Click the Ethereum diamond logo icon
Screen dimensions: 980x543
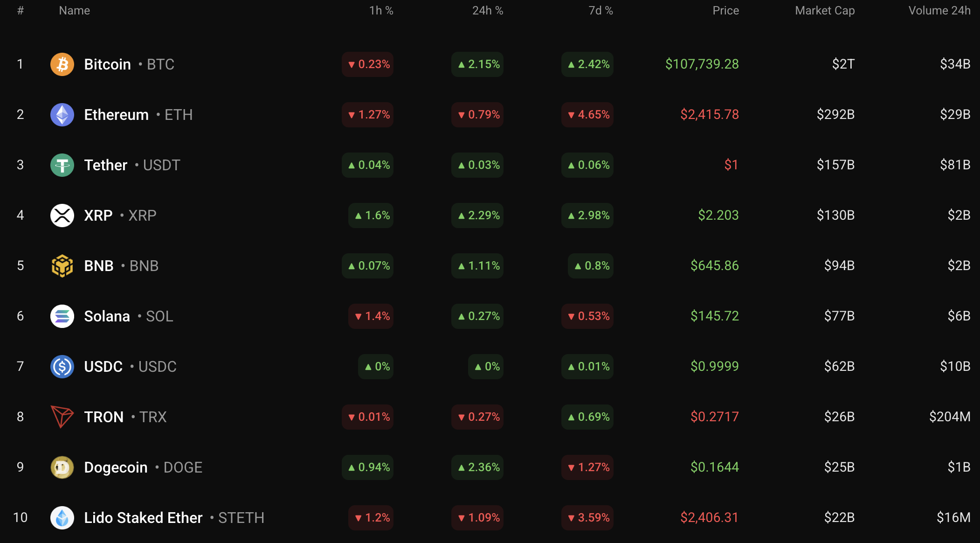tap(62, 115)
